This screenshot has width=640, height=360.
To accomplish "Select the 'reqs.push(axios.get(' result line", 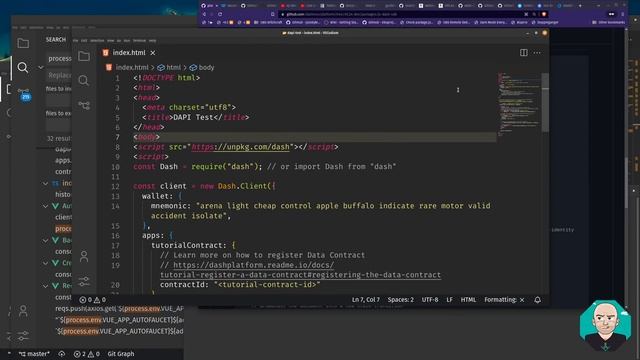I will (119, 309).
